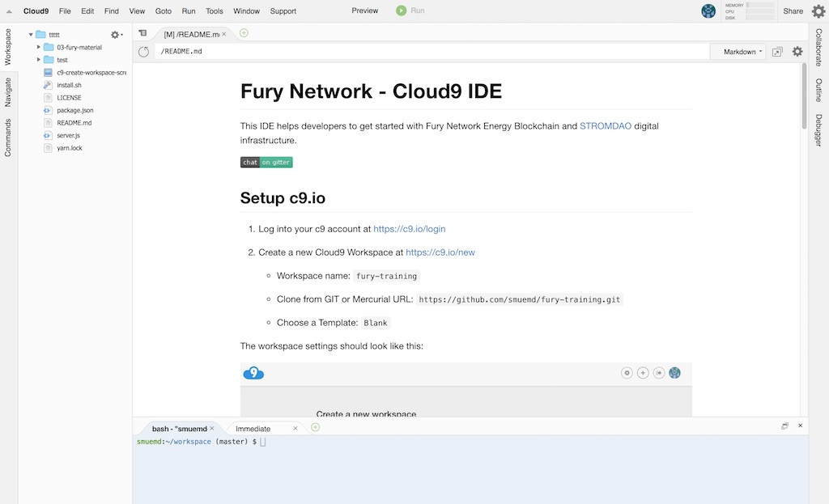The height and width of the screenshot is (504, 829).
Task: Switch to the Immediate tab
Action: [x=253, y=429]
